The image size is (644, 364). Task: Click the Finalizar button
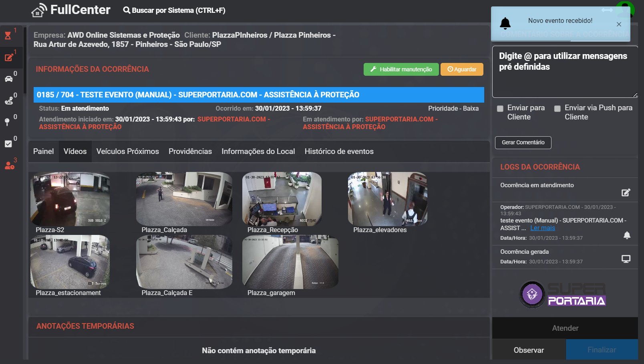tap(602, 350)
